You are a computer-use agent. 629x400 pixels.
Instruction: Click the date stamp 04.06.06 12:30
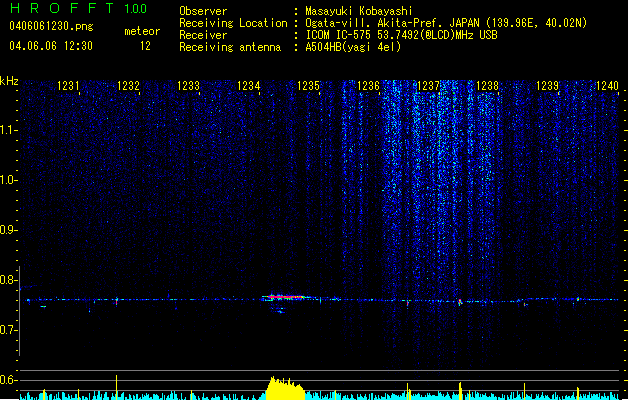(x=51, y=46)
